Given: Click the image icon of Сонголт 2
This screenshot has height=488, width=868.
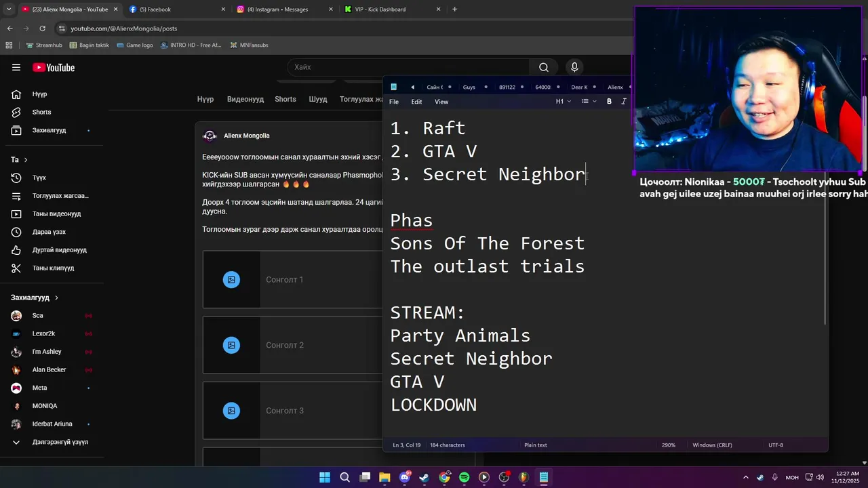Looking at the screenshot, I should [x=231, y=345].
